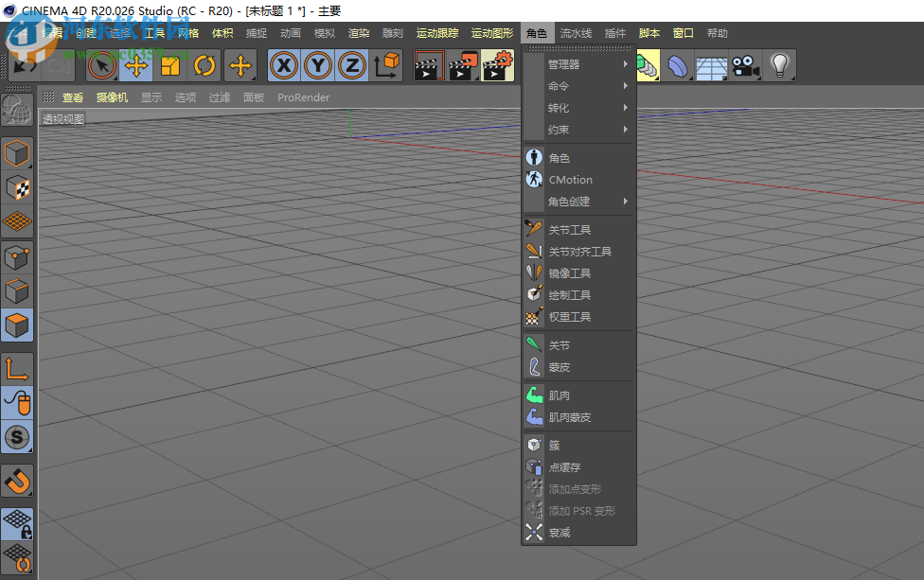Select CMotion from the open character menu
Viewport: 924px width, 580px height.
(570, 180)
